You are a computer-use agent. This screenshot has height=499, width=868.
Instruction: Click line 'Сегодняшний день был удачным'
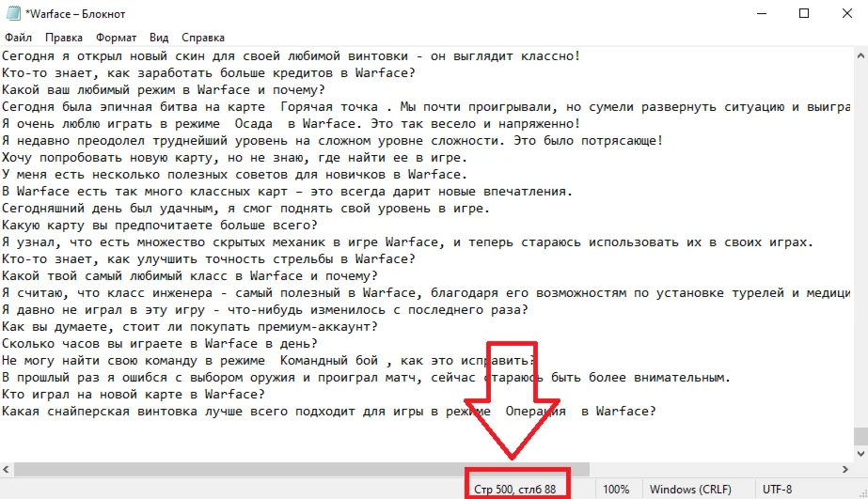[x=245, y=209]
